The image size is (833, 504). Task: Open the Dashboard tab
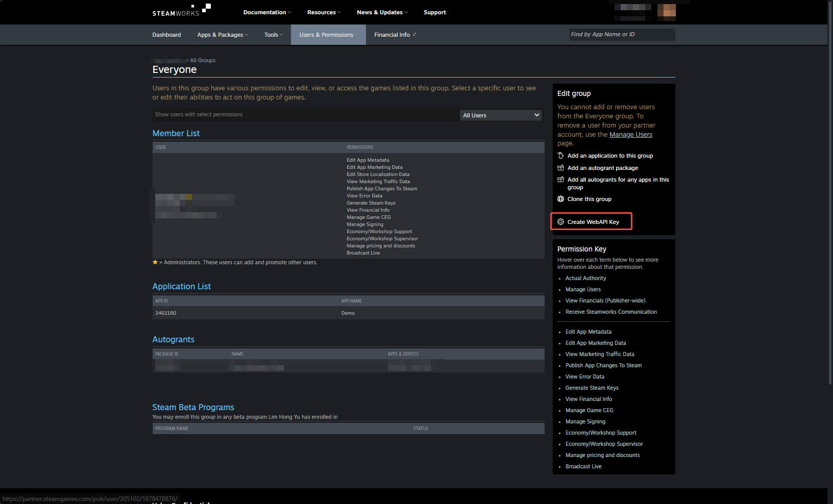[x=166, y=35]
